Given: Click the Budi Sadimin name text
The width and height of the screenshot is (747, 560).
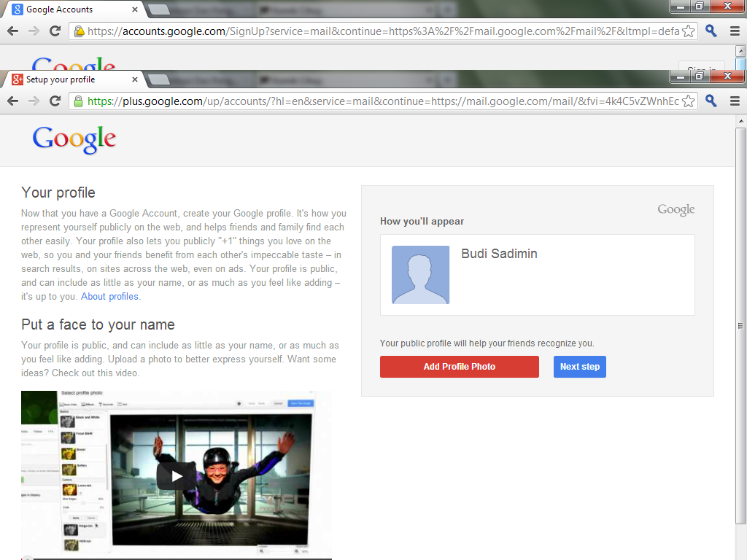Looking at the screenshot, I should coord(499,254).
